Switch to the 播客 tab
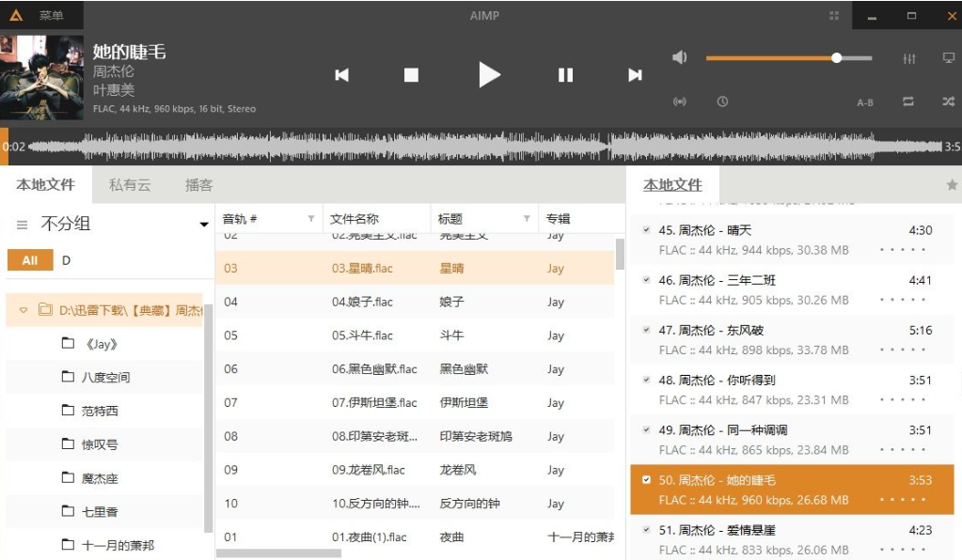 tap(198, 185)
